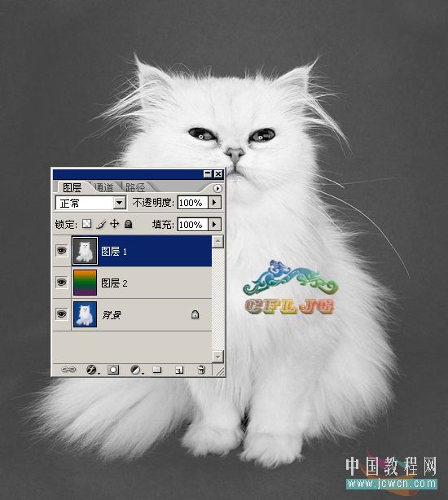Create a new layer group folder
Viewport: 448px width, 500px height.
(157, 370)
